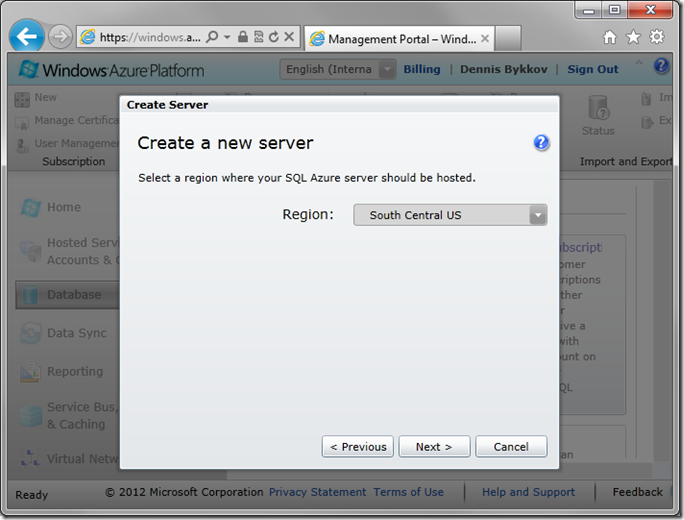Viewport: 684px width, 520px height.
Task: Click the Ready status text
Action: click(31, 495)
